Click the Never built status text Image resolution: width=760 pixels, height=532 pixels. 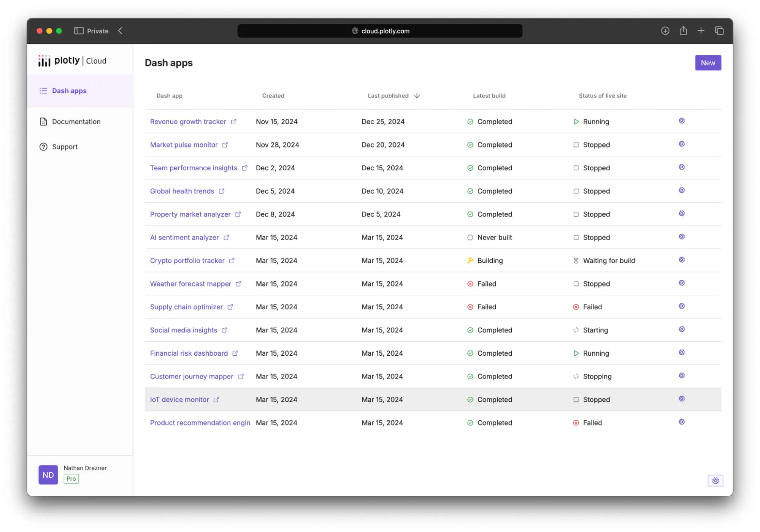494,237
